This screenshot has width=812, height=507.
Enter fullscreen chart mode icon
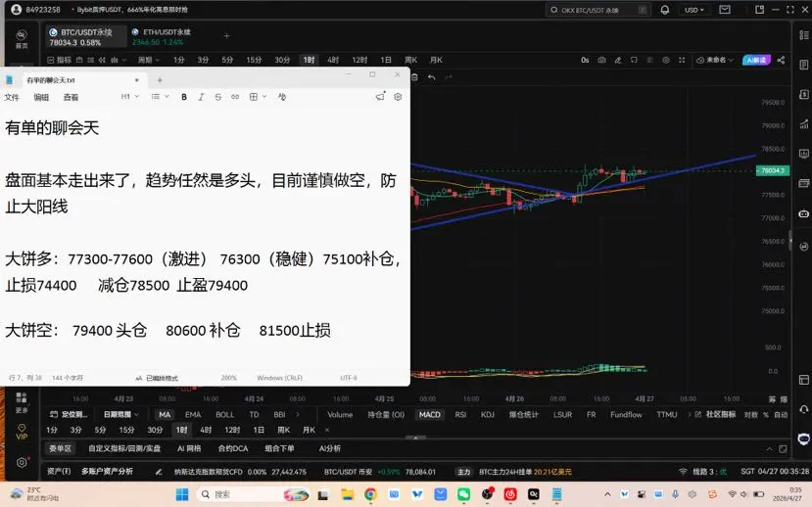click(x=682, y=60)
